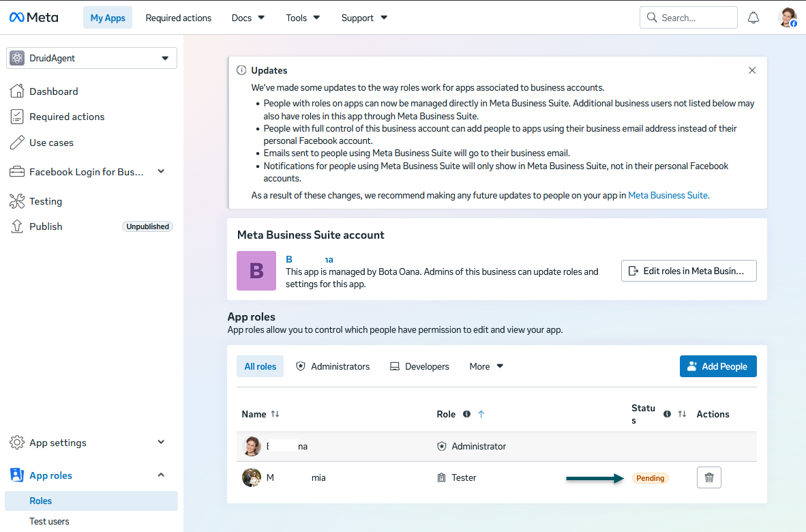Filter by Developers tab
Image resolution: width=806 pixels, height=532 pixels.
tap(419, 366)
